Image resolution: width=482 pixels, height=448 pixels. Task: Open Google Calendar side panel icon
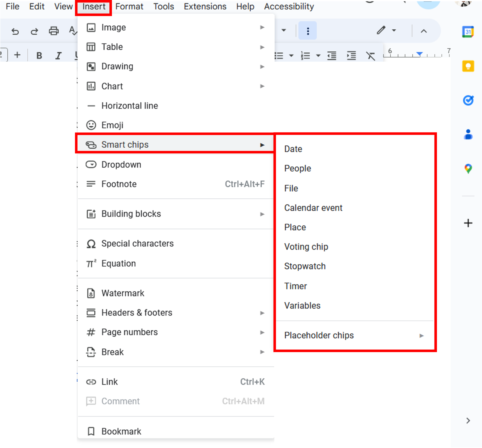pos(468,32)
